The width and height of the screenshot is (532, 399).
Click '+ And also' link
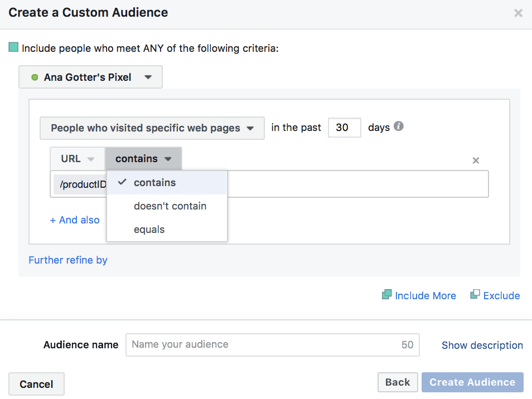coord(75,220)
